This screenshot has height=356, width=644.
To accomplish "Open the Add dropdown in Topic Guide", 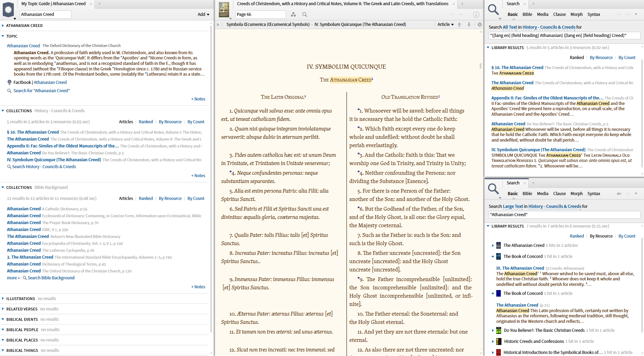I will coord(203,15).
